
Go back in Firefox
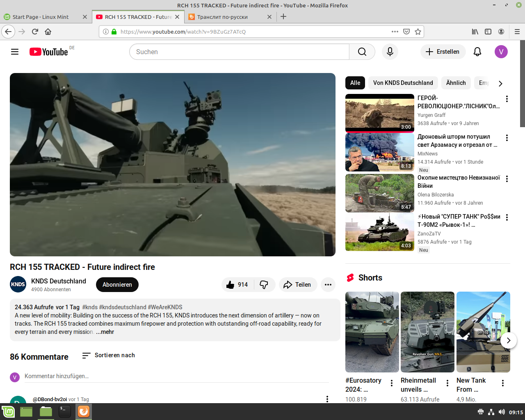[x=8, y=32]
